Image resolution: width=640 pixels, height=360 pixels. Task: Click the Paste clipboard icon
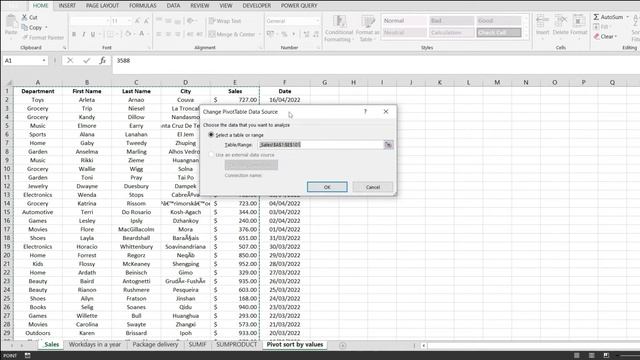click(x=11, y=21)
